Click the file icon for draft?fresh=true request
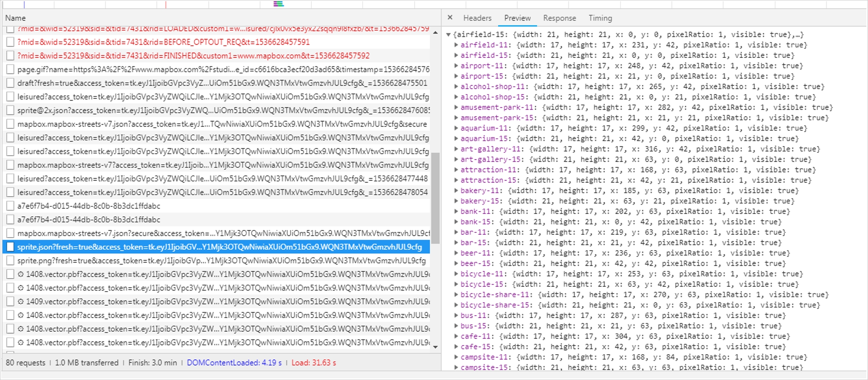This screenshot has height=380, width=868. pyautogui.click(x=10, y=83)
